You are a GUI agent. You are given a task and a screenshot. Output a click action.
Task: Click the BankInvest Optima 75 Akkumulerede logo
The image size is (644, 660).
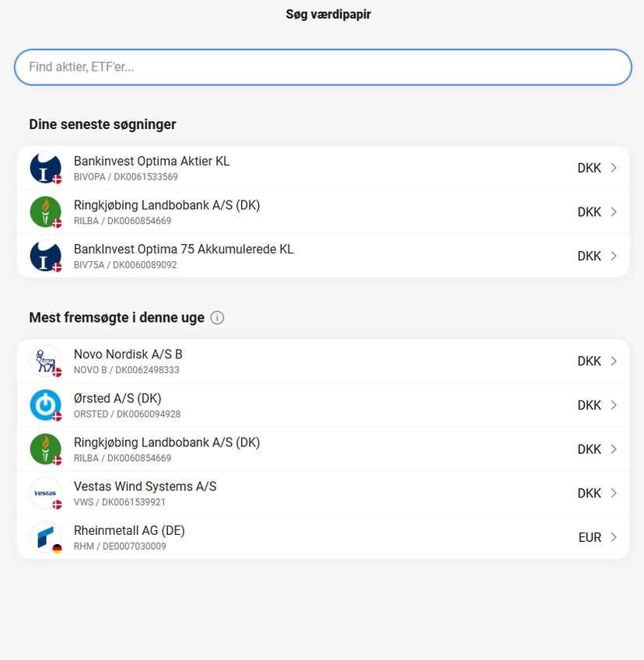point(45,256)
